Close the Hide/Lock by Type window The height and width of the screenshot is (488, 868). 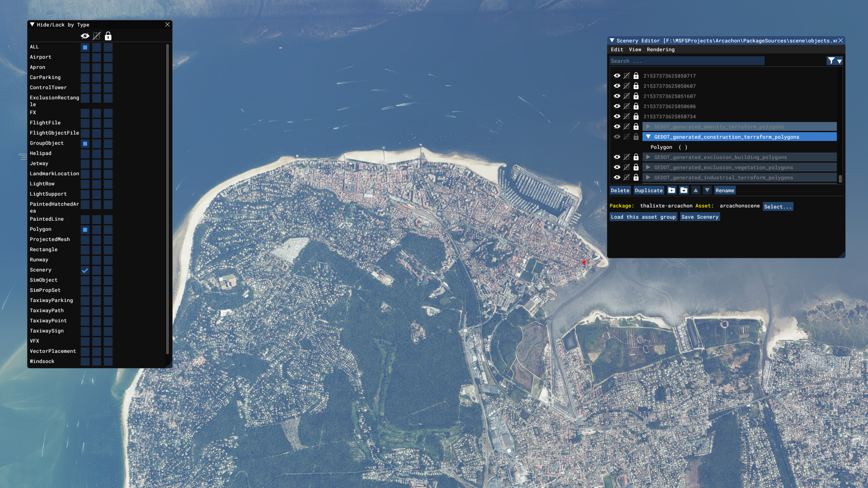[x=167, y=24]
